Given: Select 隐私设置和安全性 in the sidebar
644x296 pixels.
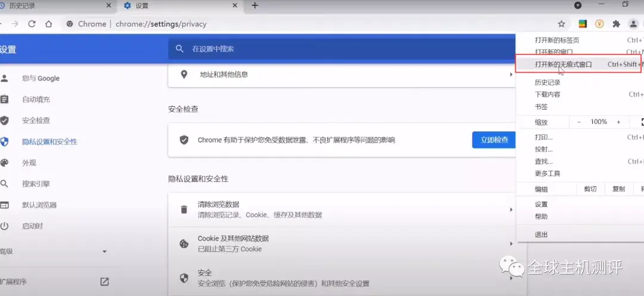Looking at the screenshot, I should click(x=49, y=142).
